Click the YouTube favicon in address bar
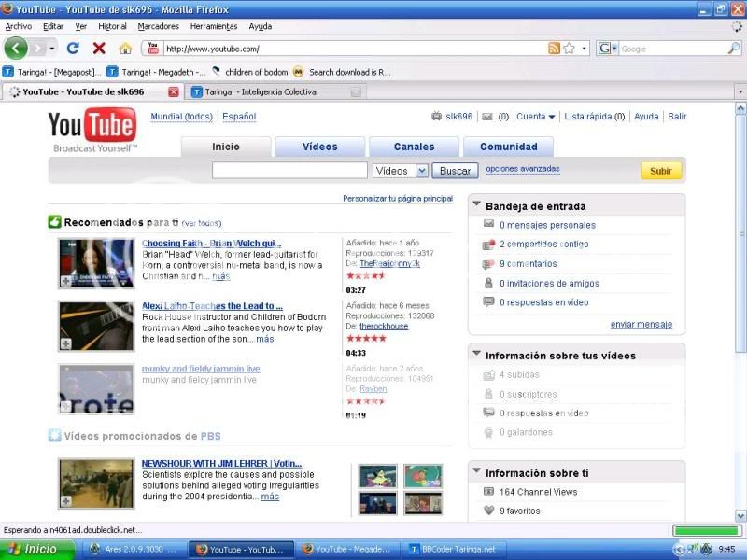 pos(153,49)
